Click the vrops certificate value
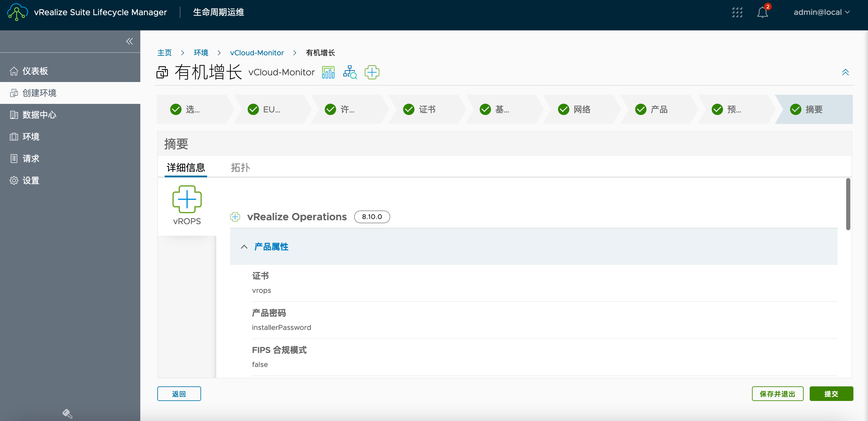Viewport: 868px width, 421px height. (261, 290)
